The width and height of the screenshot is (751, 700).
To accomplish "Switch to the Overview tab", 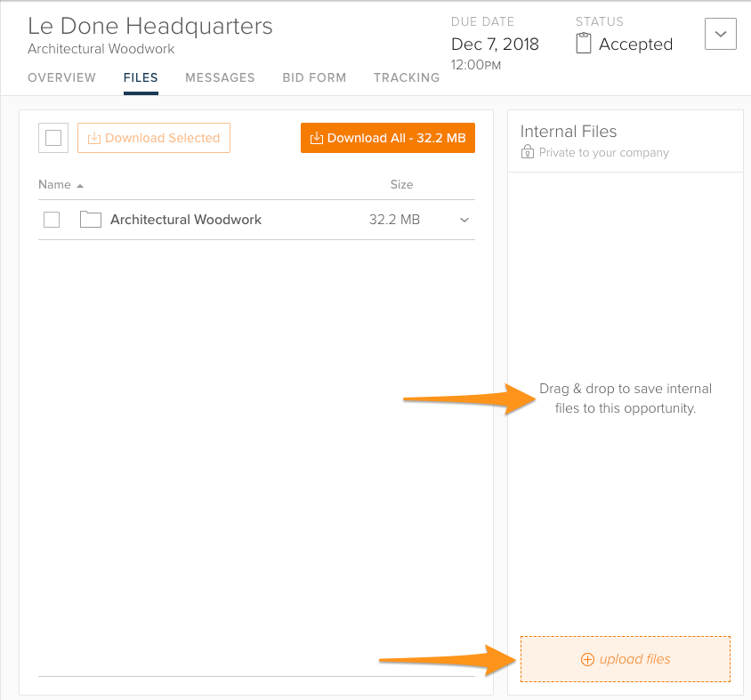I will click(61, 78).
